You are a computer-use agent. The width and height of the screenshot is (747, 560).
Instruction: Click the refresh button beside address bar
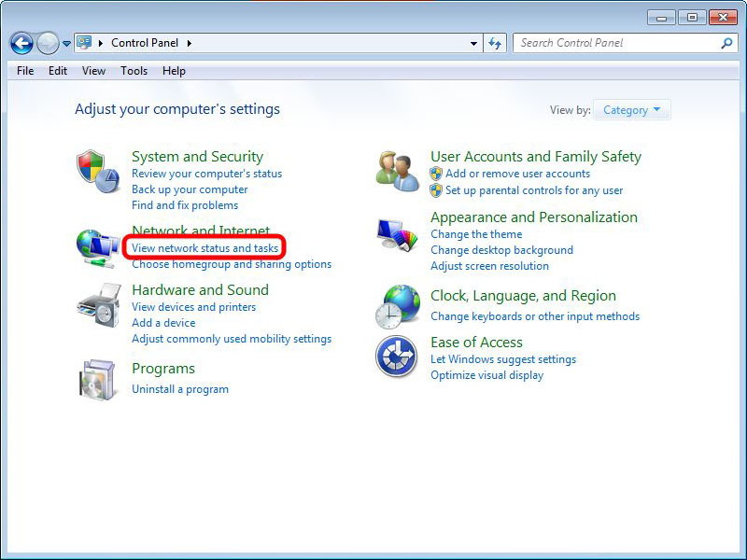[495, 43]
